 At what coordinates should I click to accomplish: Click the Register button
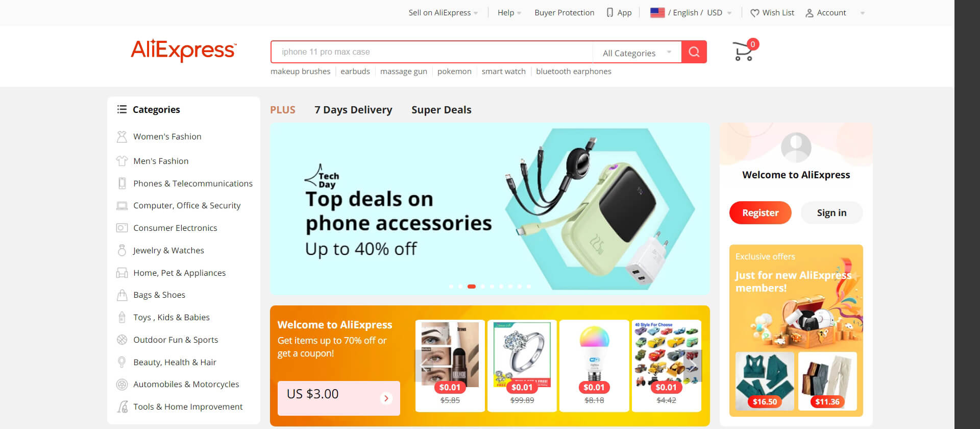click(760, 213)
